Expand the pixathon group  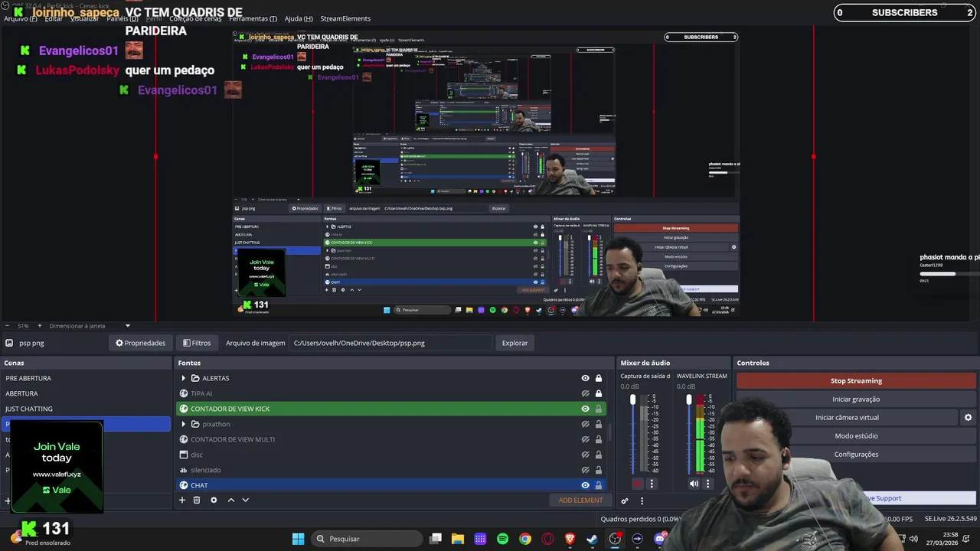(x=183, y=424)
